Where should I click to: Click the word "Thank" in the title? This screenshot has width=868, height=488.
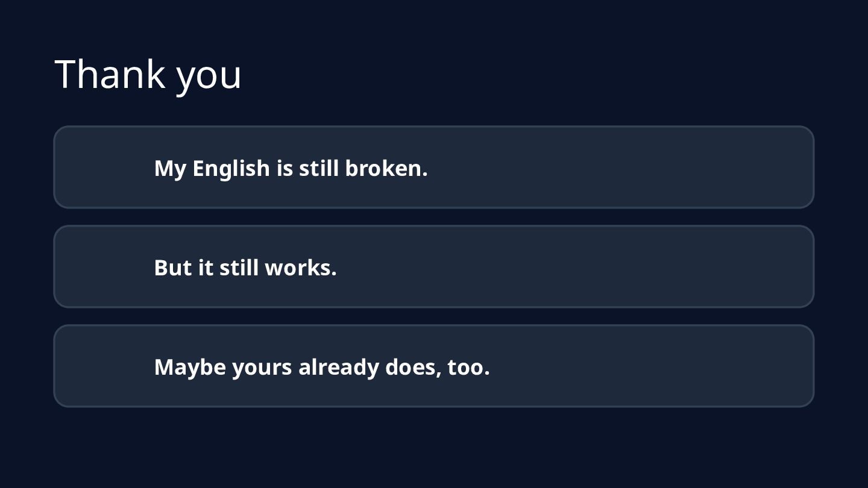[x=110, y=74]
